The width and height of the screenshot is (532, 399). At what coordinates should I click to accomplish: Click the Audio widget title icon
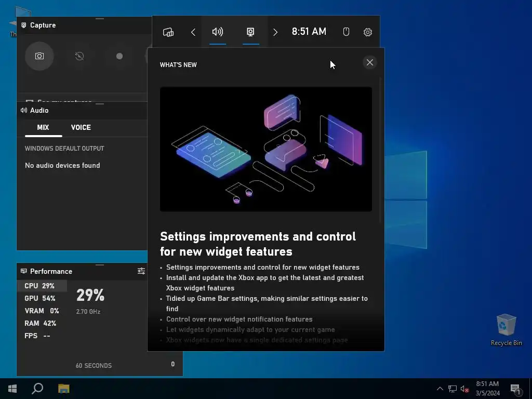24,110
